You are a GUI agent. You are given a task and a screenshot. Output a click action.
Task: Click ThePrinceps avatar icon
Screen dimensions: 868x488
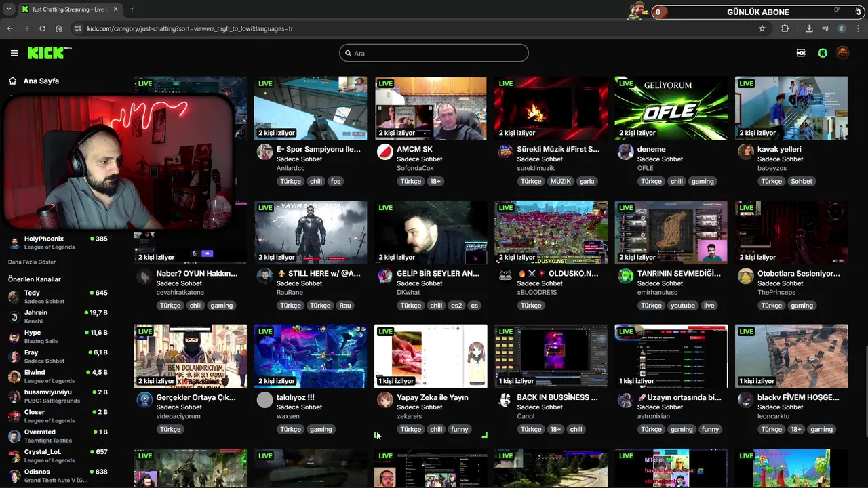[x=745, y=276]
